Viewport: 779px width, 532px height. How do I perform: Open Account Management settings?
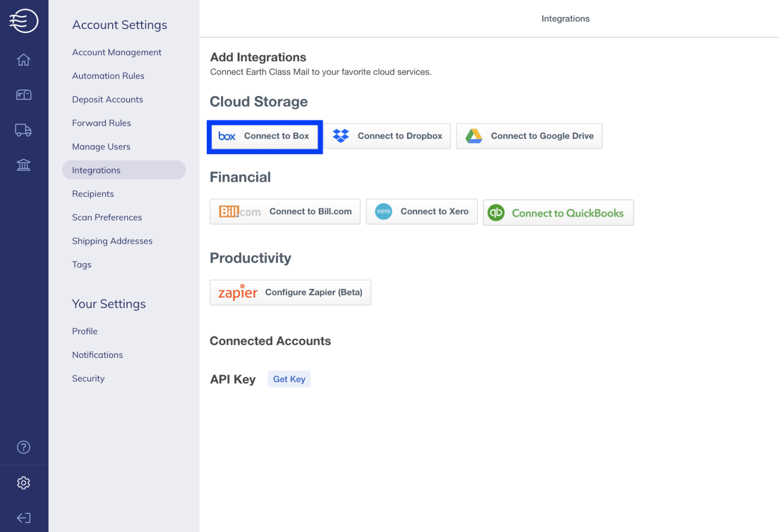click(x=117, y=52)
